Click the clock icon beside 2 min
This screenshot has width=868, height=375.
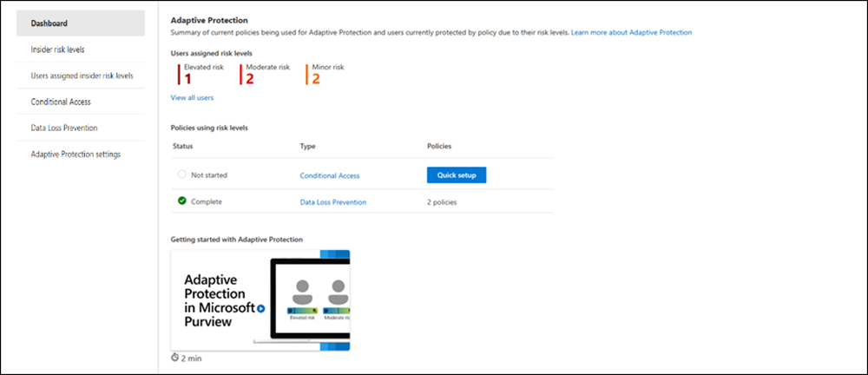click(x=175, y=358)
